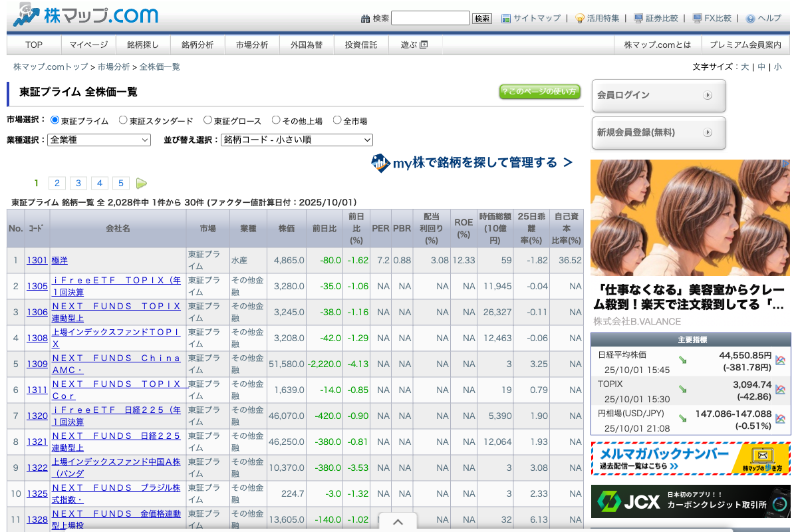The width and height of the screenshot is (798, 532).
Task: Open the TOPIX chart icon
Action: (780, 390)
